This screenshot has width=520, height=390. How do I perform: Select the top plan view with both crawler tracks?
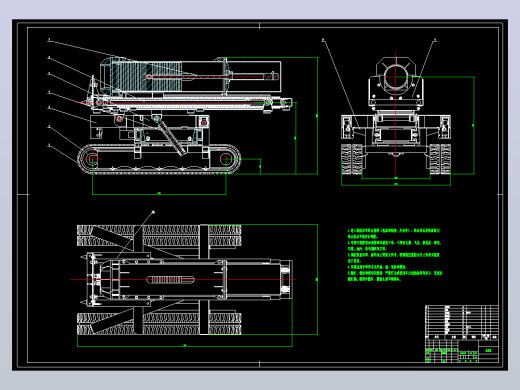[185, 279]
